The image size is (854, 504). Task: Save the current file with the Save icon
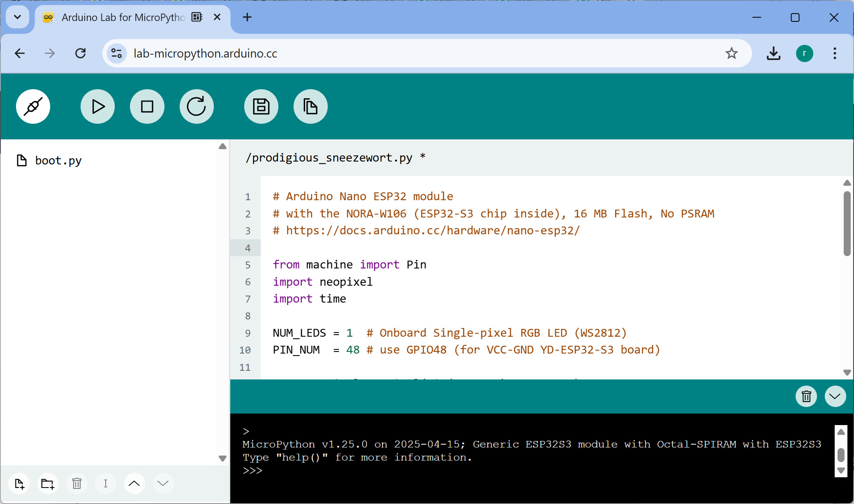point(261,106)
